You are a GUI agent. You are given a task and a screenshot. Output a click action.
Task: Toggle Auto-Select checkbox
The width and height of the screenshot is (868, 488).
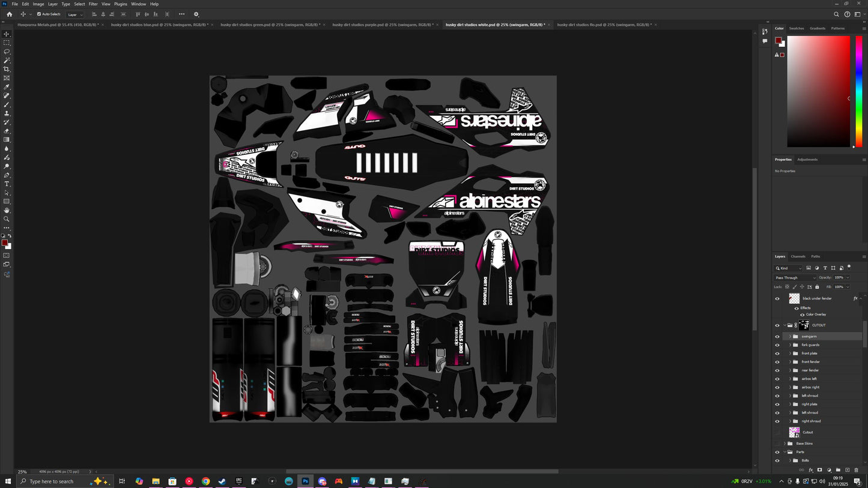39,14
